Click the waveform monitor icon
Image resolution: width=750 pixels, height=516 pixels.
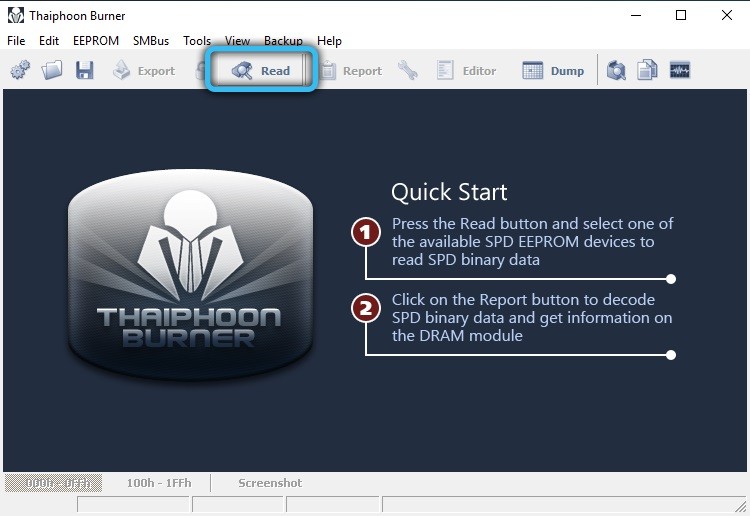(680, 70)
